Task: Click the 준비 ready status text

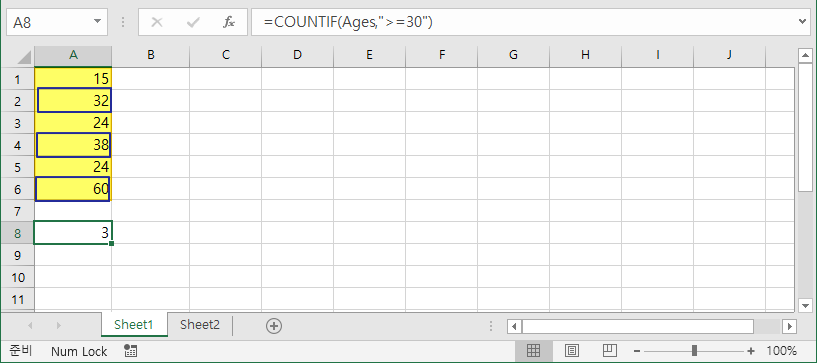Action: pyautogui.click(x=21, y=351)
